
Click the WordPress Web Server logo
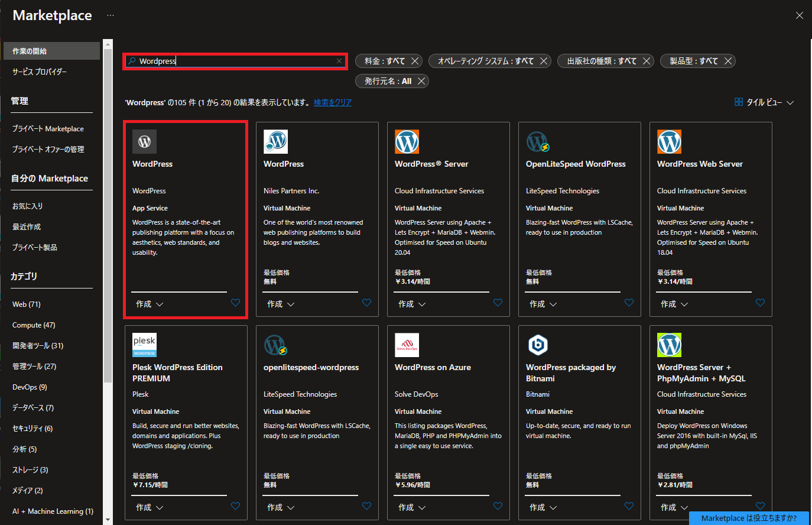[669, 141]
